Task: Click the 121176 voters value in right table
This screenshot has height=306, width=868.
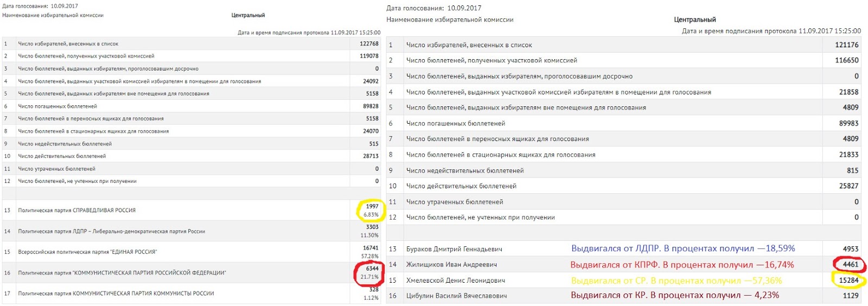Action: (x=846, y=45)
